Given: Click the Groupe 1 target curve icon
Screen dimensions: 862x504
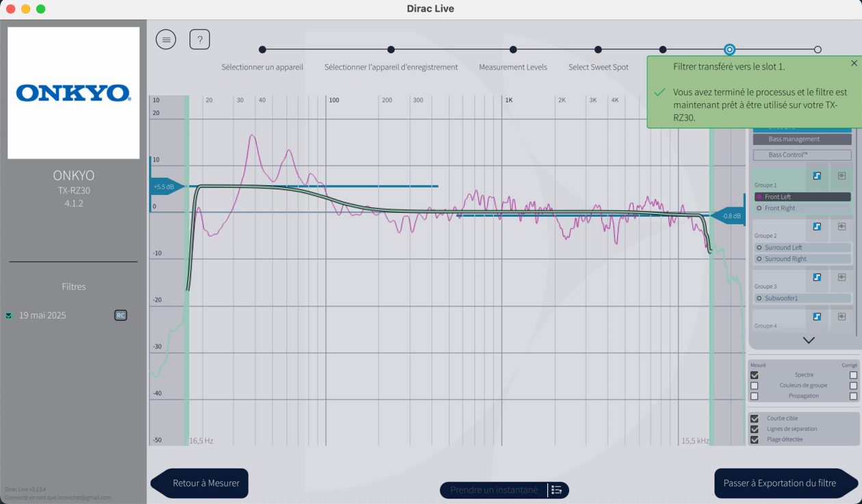Looking at the screenshot, I should 817,176.
